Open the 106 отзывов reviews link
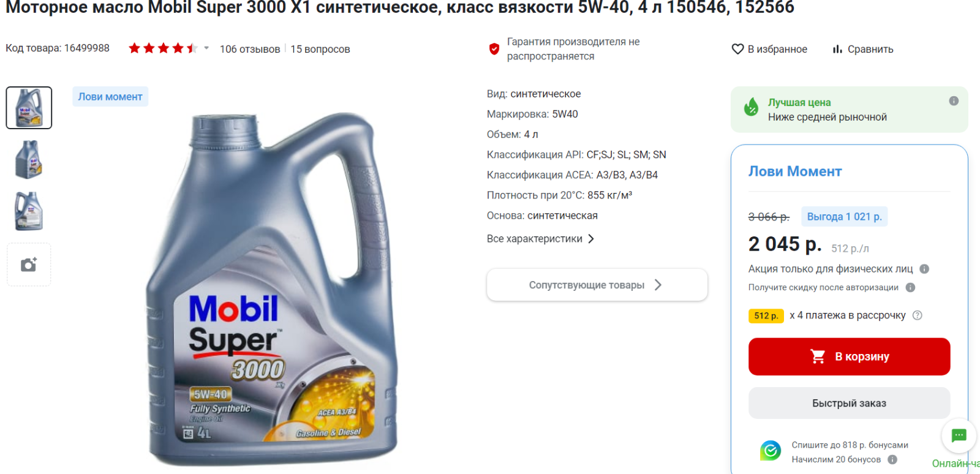 [x=250, y=49]
